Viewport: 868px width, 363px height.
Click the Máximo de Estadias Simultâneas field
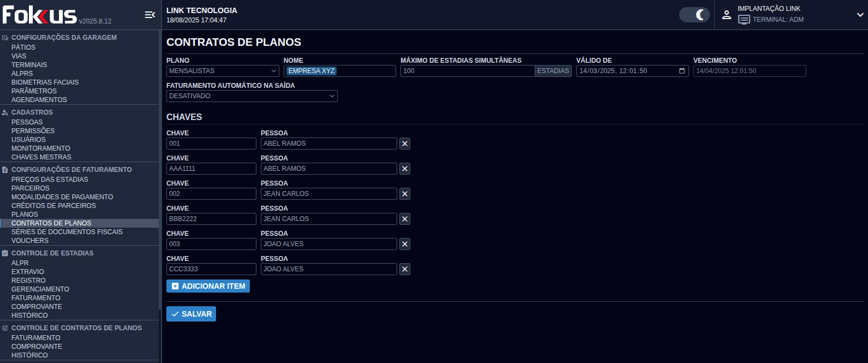[467, 71]
